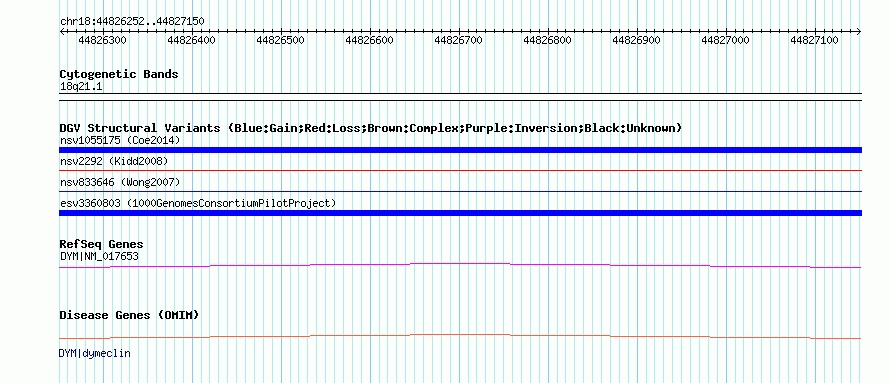Click the orange OMIM disease gene line
Image resolution: width=890 pixels, height=383 pixels.
460,336
